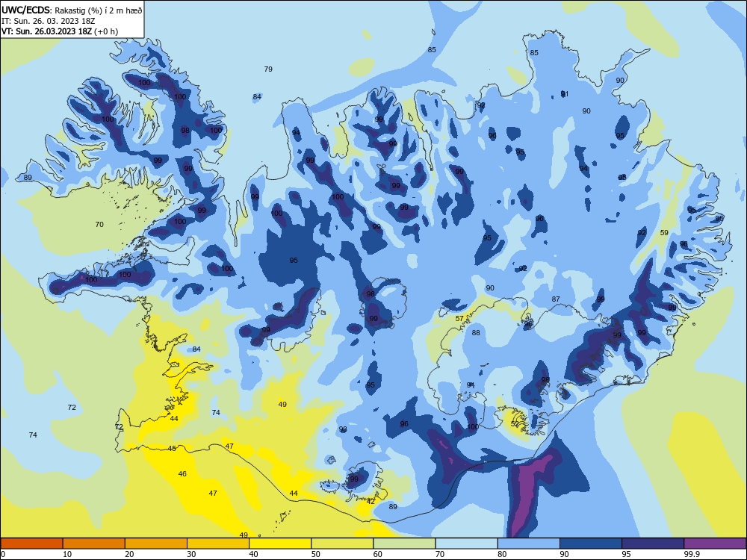The image size is (747, 560).
Task: Pick the light green 60–70 legend swatch
Action: click(x=404, y=544)
